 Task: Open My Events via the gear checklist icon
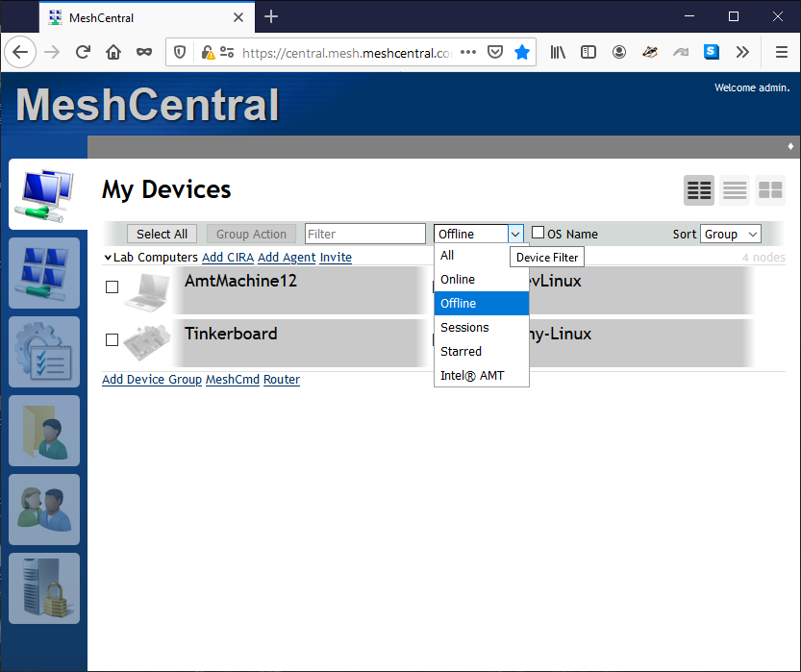[44, 352]
